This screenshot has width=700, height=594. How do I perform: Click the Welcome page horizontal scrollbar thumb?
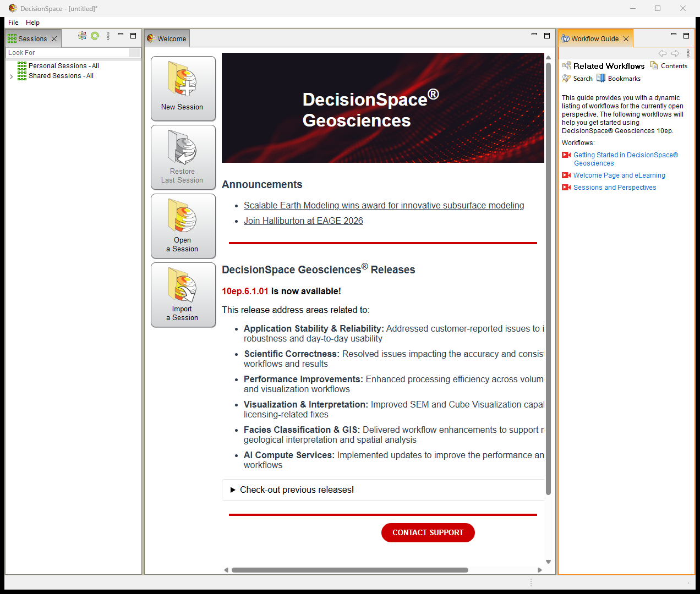(349, 570)
